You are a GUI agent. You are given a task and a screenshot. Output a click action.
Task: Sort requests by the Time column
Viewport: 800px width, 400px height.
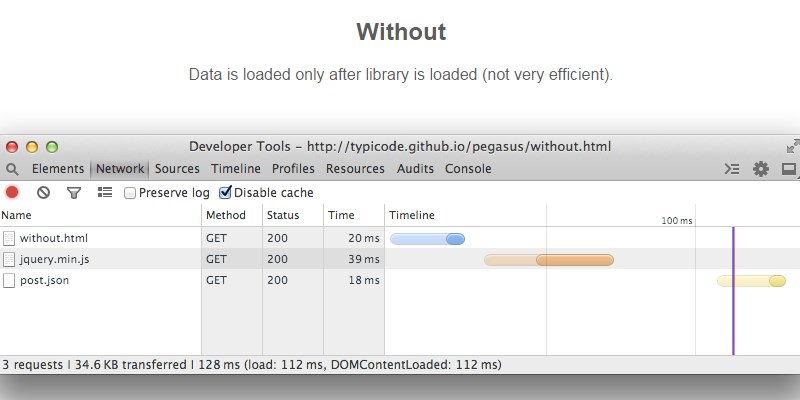click(342, 215)
